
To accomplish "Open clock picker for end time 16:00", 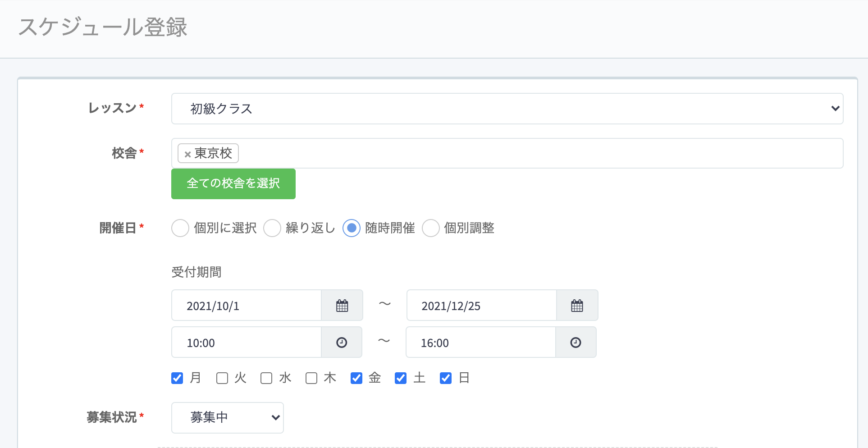I will point(576,343).
